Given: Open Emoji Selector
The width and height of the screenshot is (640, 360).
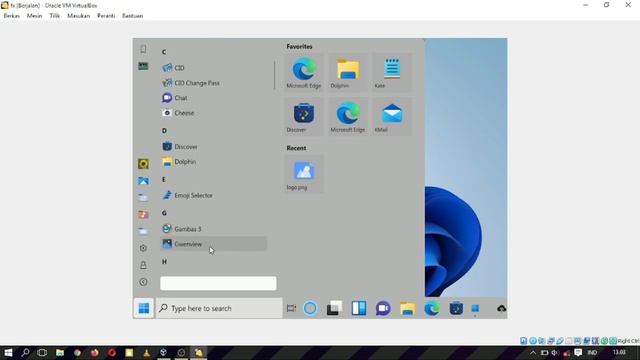Looking at the screenshot, I should tap(214, 196).
